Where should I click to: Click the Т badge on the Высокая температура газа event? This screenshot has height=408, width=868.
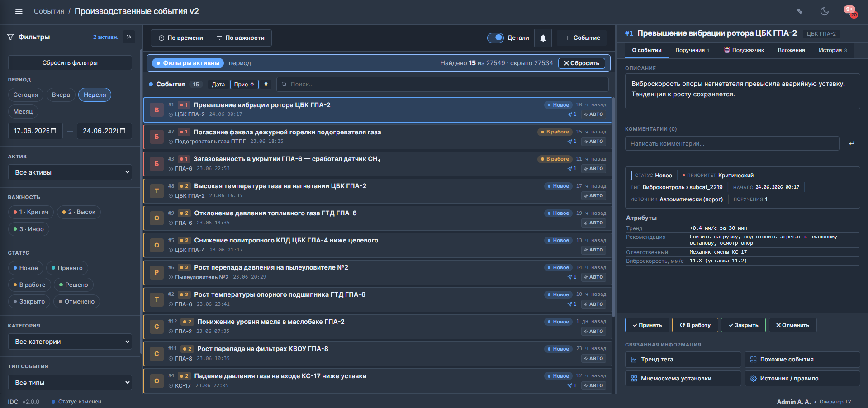click(x=157, y=191)
